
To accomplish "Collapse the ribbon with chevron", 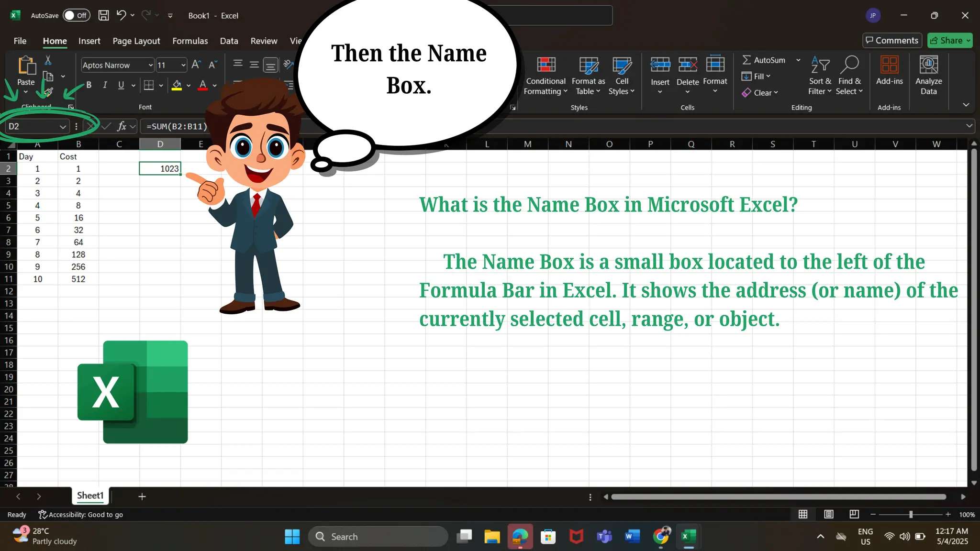I will [966, 104].
